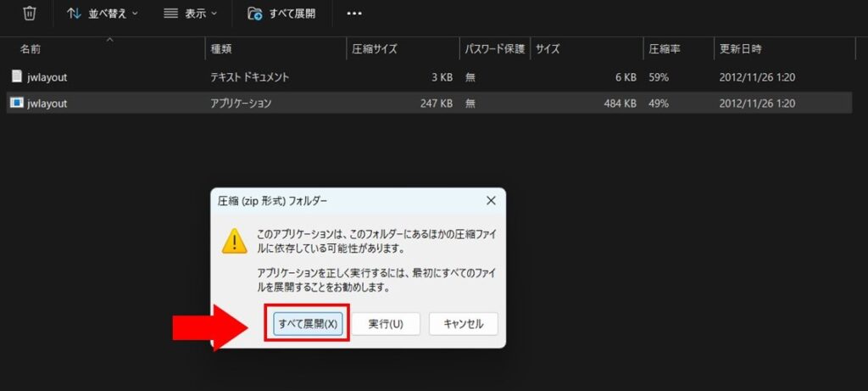This screenshot has width=868, height=391.
Task: Open the 表示 view dropdown
Action: [x=191, y=14]
